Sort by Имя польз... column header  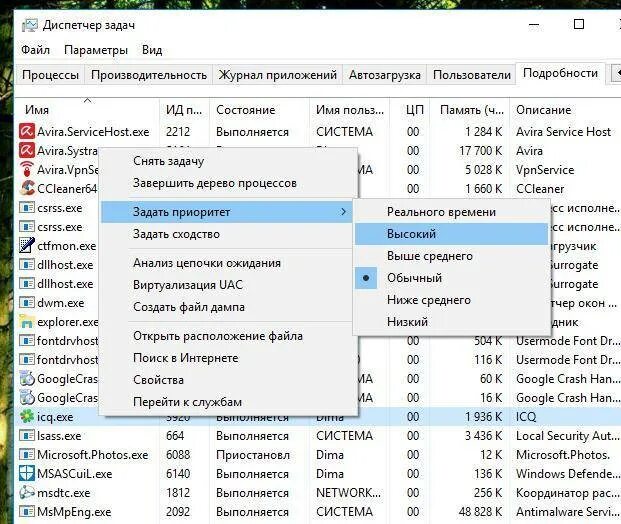[x=349, y=110]
